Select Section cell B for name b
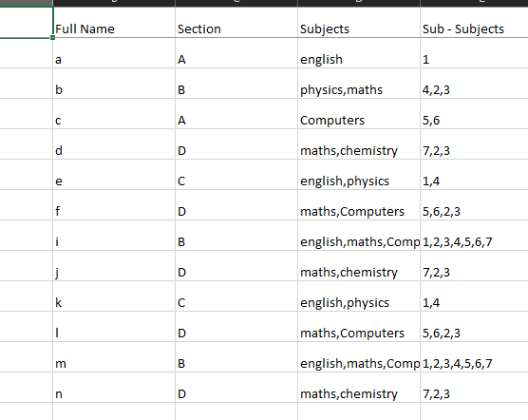This screenshot has width=528, height=420. [x=236, y=84]
